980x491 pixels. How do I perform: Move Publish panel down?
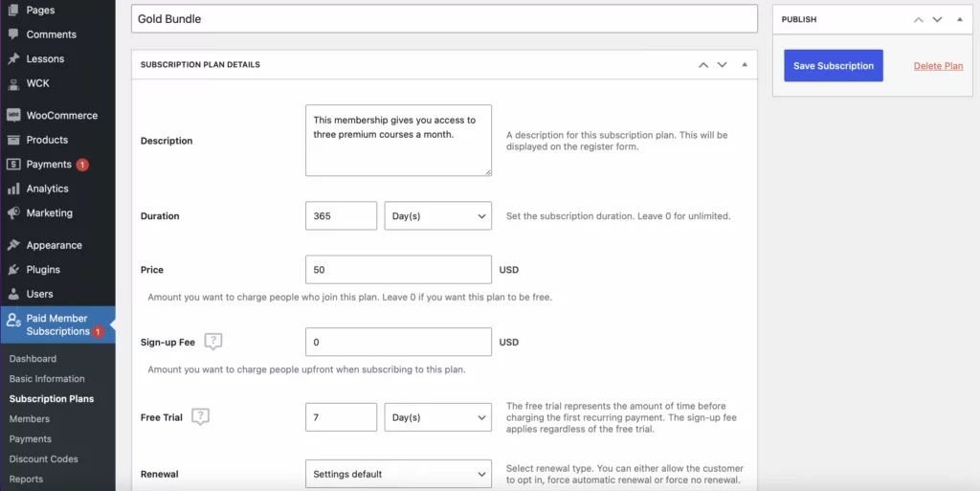[937, 19]
